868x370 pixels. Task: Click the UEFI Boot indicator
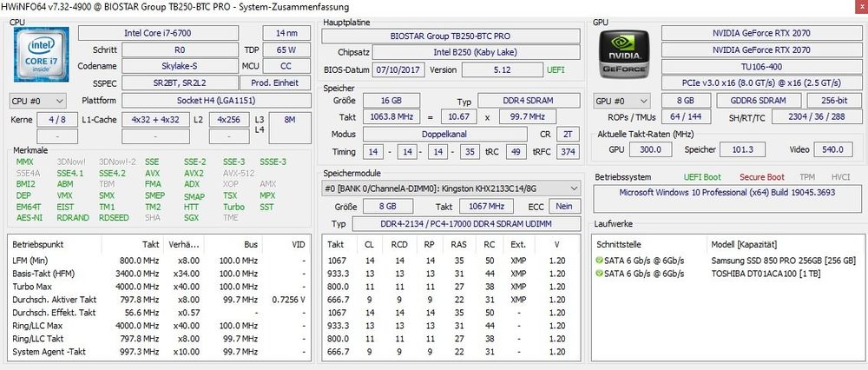tap(702, 177)
